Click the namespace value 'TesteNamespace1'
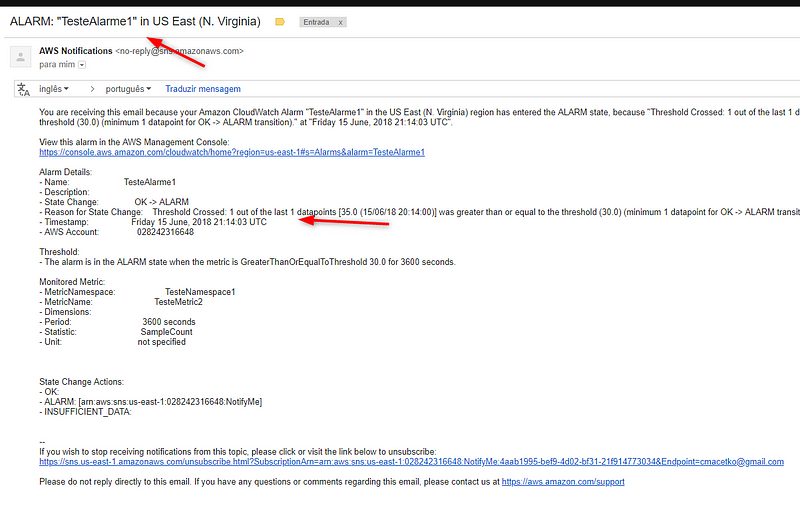 [x=200, y=292]
